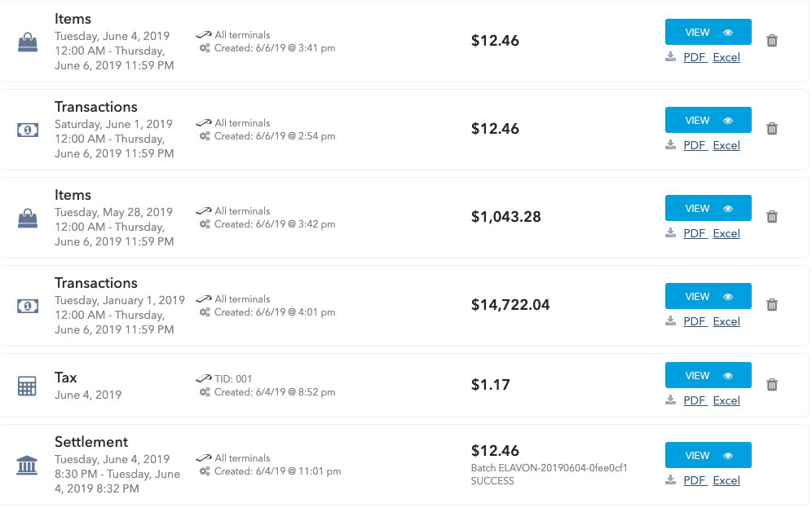Viewport: 812px width, 508px height.
Task: Click the calculator icon beside Tax
Action: click(27, 386)
